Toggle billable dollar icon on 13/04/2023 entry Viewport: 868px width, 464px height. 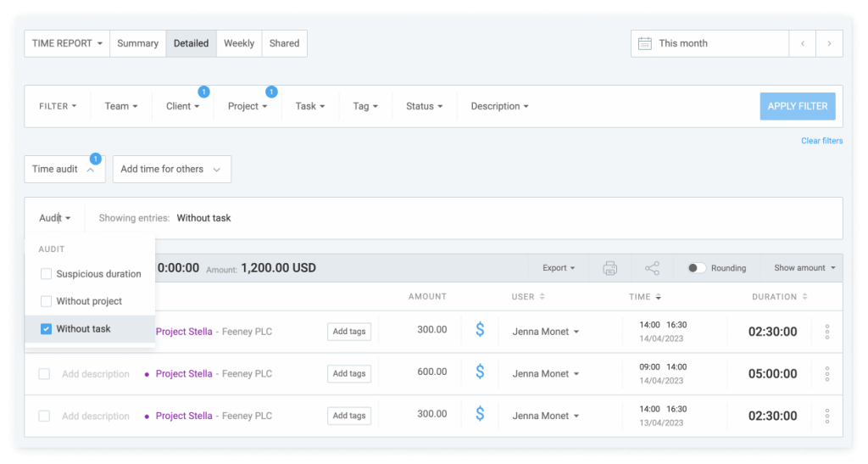pos(480,414)
